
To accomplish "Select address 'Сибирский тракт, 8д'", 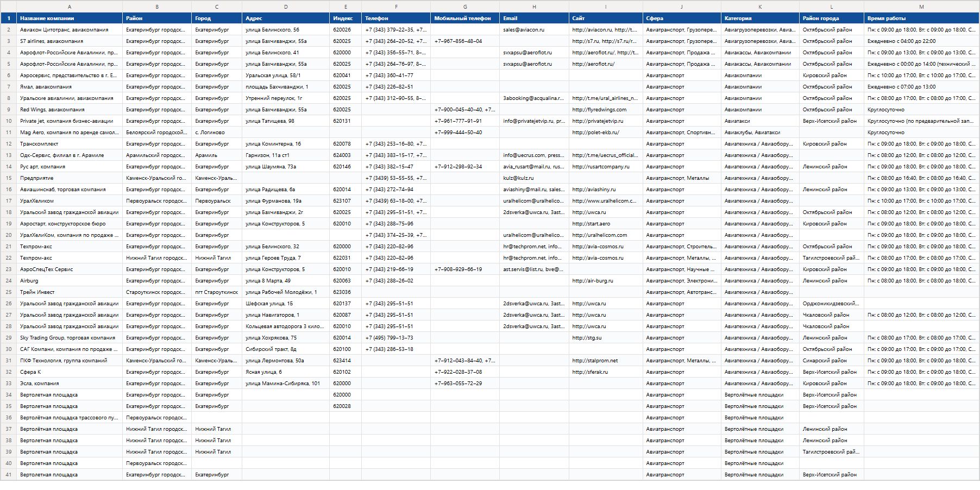I will coord(286,349).
